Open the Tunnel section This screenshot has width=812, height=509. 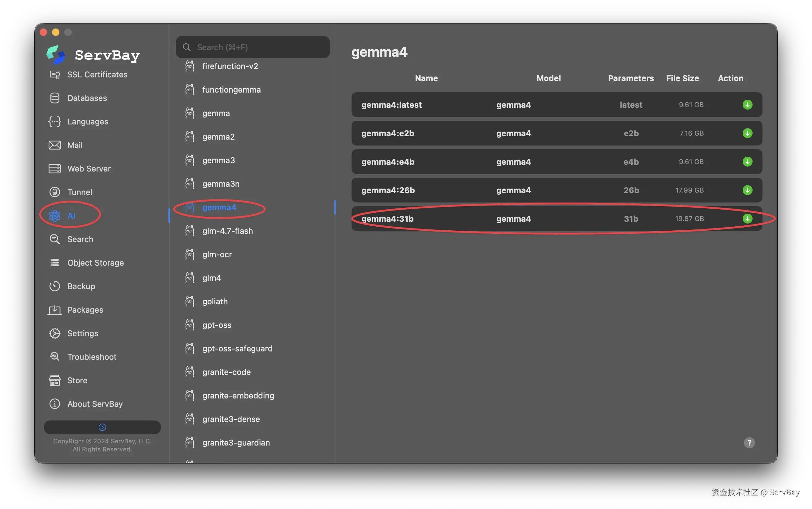click(80, 192)
